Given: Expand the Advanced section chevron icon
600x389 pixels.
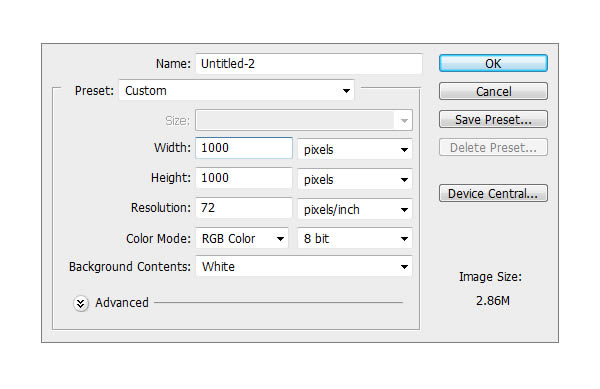Looking at the screenshot, I should tap(81, 304).
